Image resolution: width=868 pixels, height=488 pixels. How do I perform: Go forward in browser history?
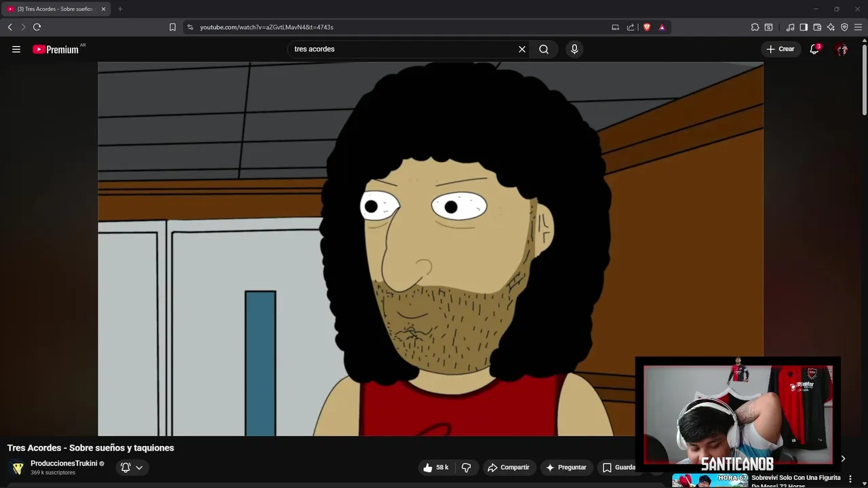point(22,27)
